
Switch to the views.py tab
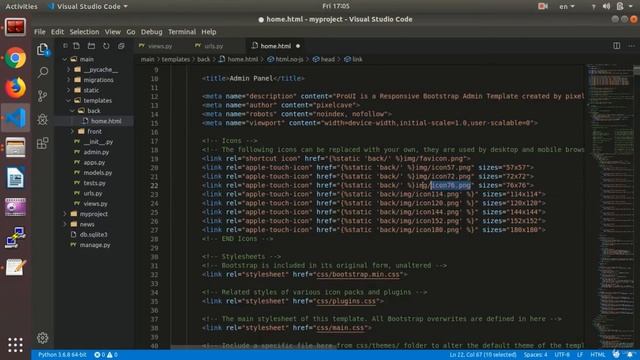(x=160, y=46)
